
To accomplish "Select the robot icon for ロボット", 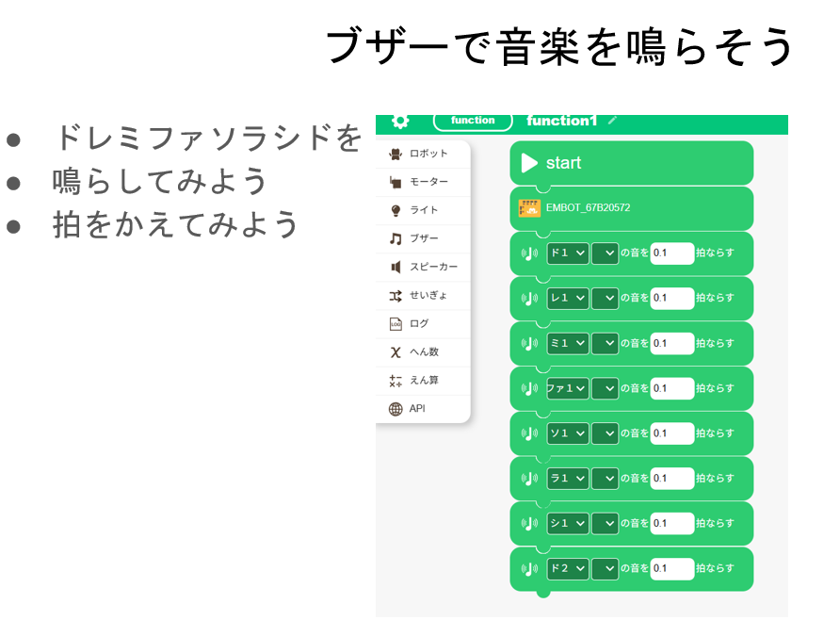I will [396, 154].
